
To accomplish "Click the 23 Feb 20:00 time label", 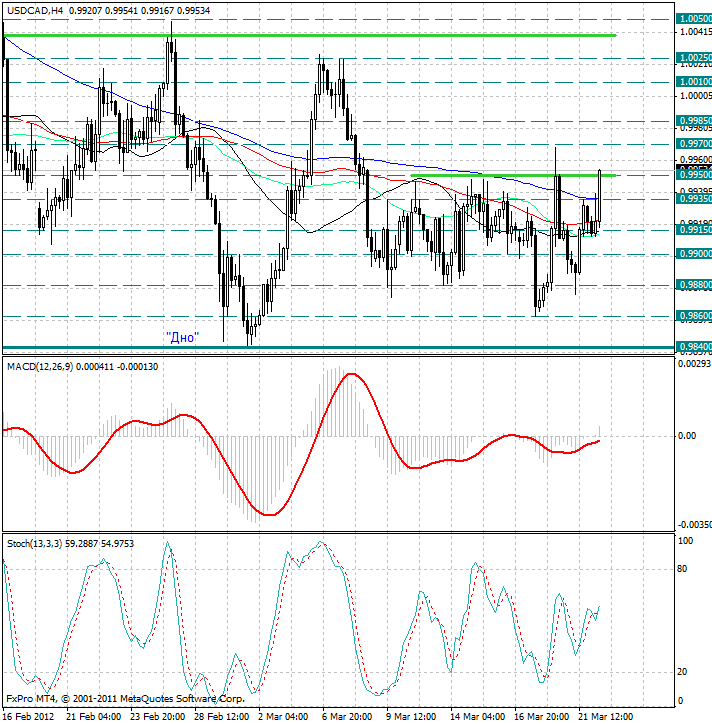I will click(158, 717).
